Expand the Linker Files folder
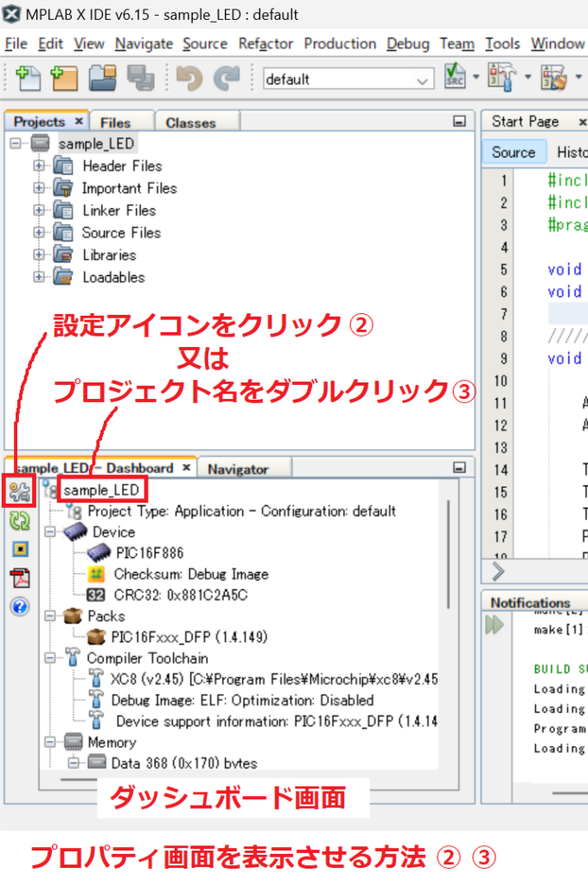This screenshot has height=886, width=588. [x=38, y=210]
